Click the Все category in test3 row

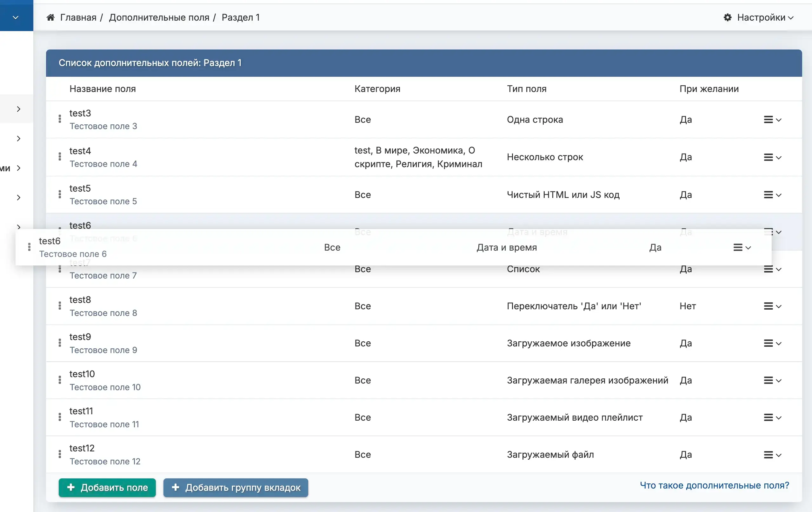(x=363, y=119)
